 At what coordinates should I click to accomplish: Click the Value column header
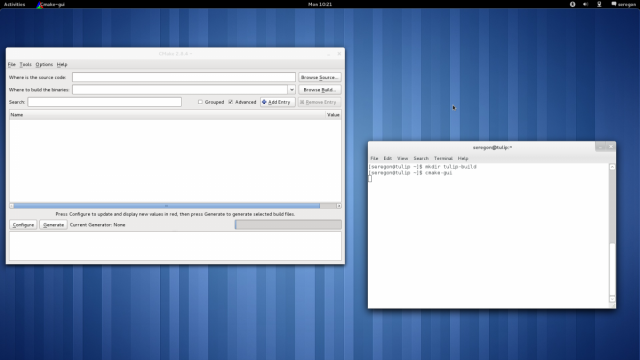pyautogui.click(x=333, y=115)
